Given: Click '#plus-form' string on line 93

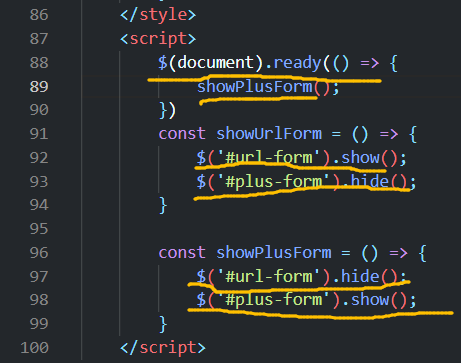Looking at the screenshot, I should [273, 182].
